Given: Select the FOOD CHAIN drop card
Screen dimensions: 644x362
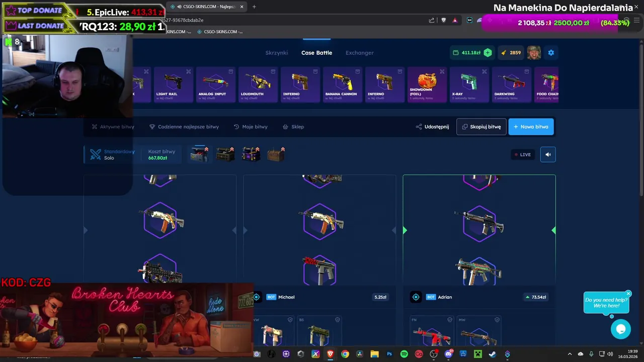Looking at the screenshot, I should tap(546, 84).
